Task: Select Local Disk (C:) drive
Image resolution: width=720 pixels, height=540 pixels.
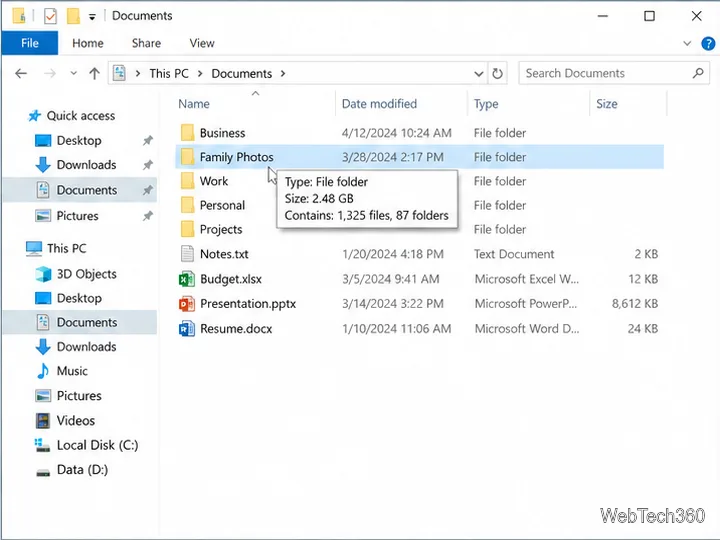Action: [97, 445]
